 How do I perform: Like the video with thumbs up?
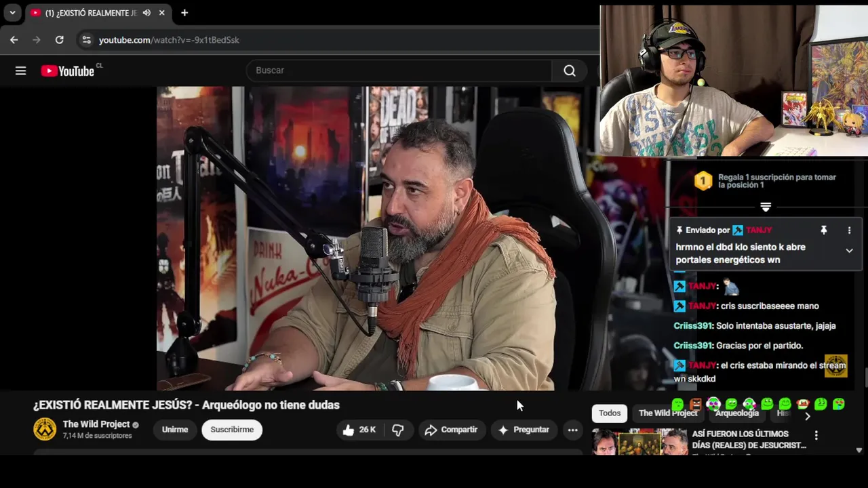[x=359, y=430]
